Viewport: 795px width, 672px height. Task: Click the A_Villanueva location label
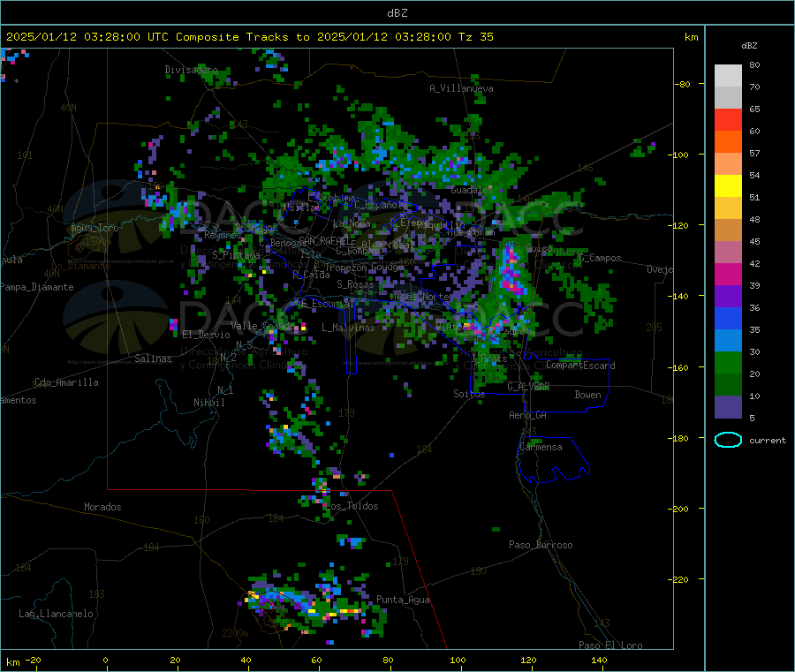(461, 88)
